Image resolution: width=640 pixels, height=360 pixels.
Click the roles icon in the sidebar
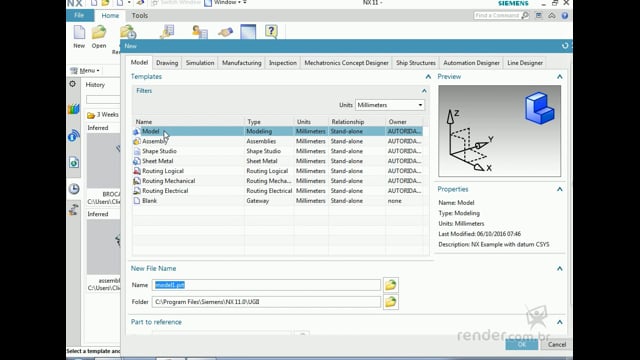tap(74, 210)
